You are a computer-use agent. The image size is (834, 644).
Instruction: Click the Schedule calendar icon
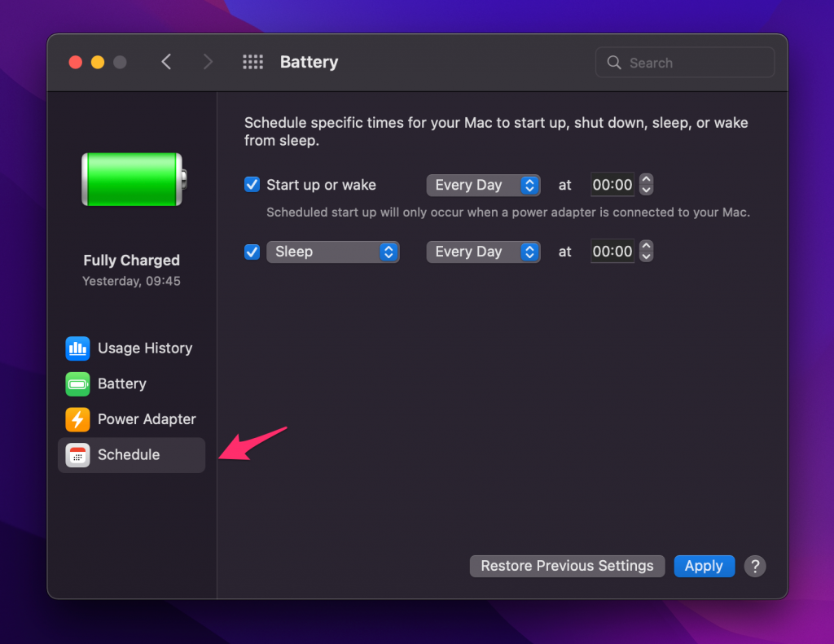77,455
